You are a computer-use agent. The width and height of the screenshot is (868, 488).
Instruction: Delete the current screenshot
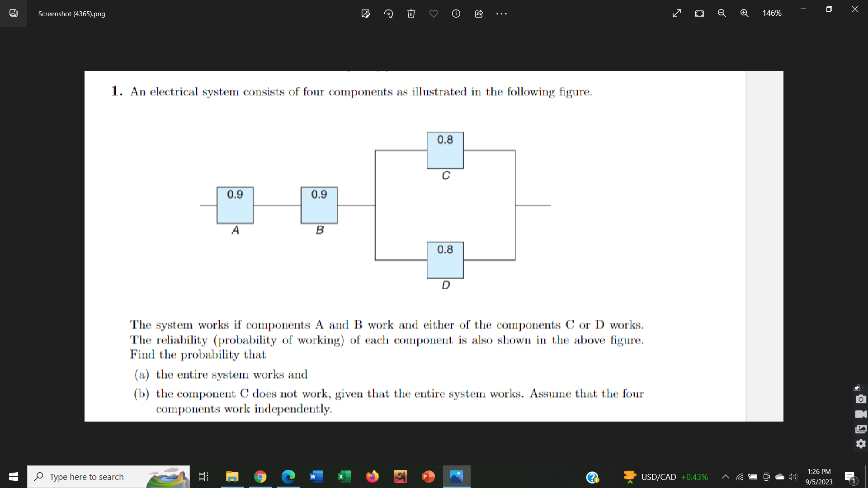point(411,14)
